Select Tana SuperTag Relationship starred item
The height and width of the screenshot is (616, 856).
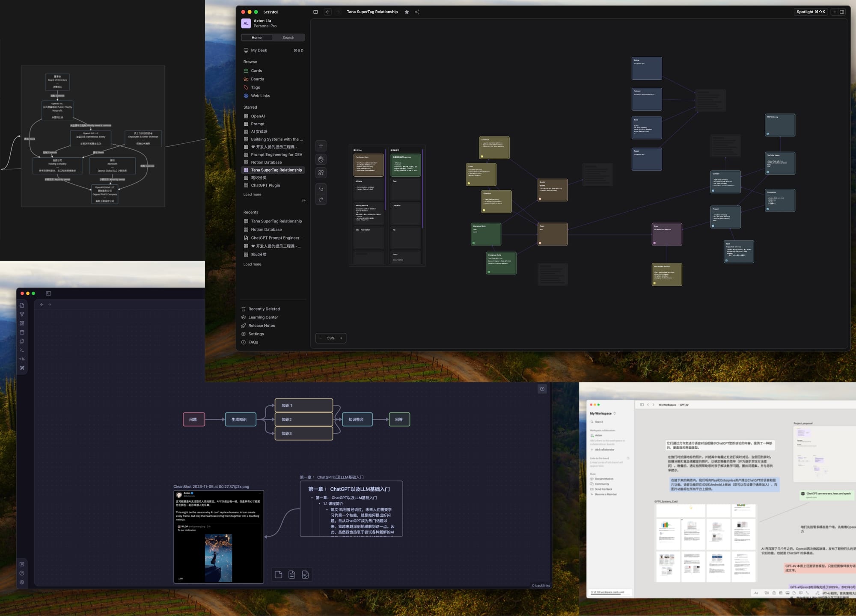[276, 169]
